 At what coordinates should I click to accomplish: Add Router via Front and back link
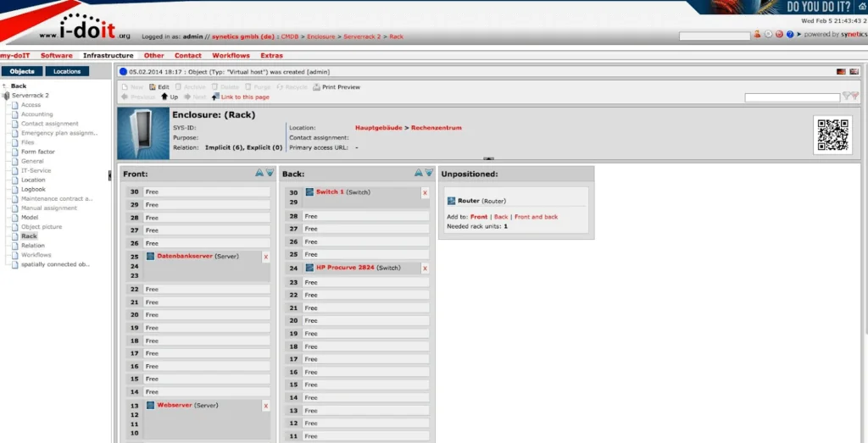coord(536,217)
